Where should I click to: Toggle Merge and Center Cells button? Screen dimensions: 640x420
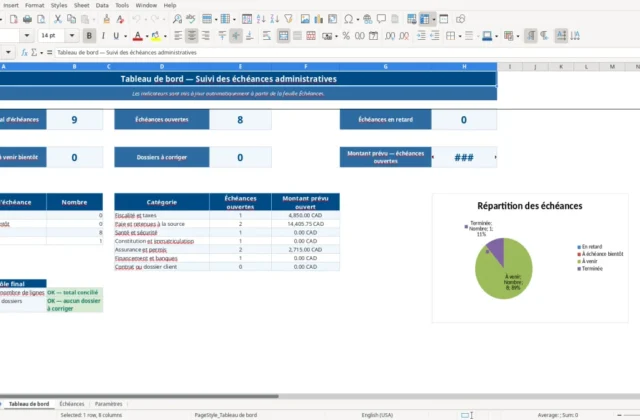(x=283, y=36)
